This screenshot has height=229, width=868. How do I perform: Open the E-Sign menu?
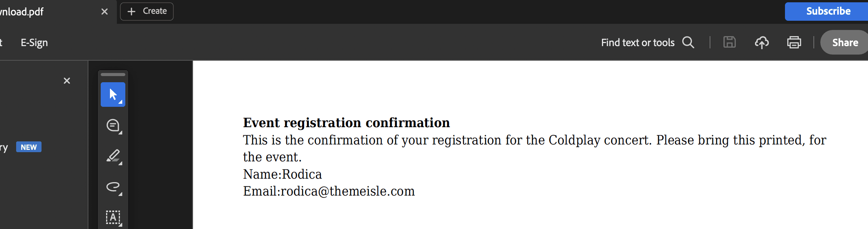pyautogui.click(x=34, y=43)
